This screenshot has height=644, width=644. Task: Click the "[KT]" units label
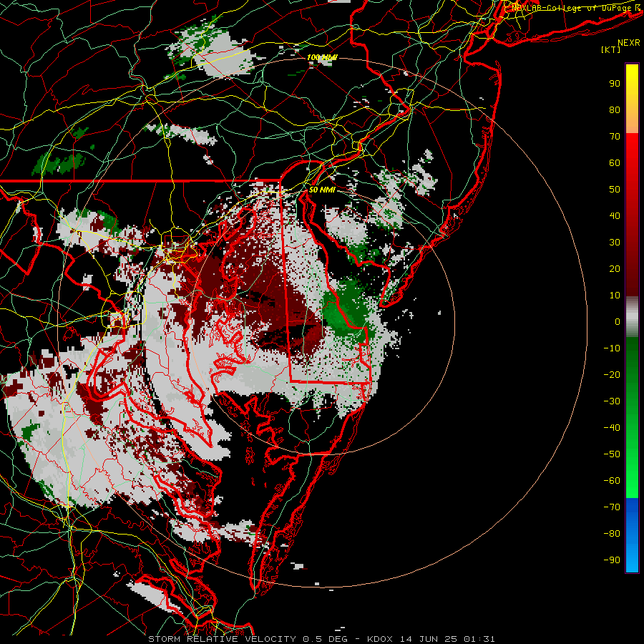[x=610, y=49]
